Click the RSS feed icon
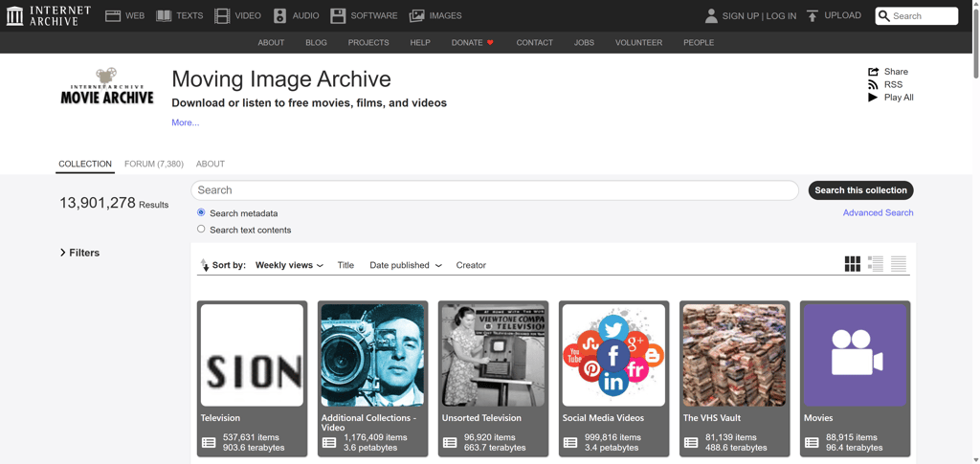980x464 pixels. [x=873, y=84]
